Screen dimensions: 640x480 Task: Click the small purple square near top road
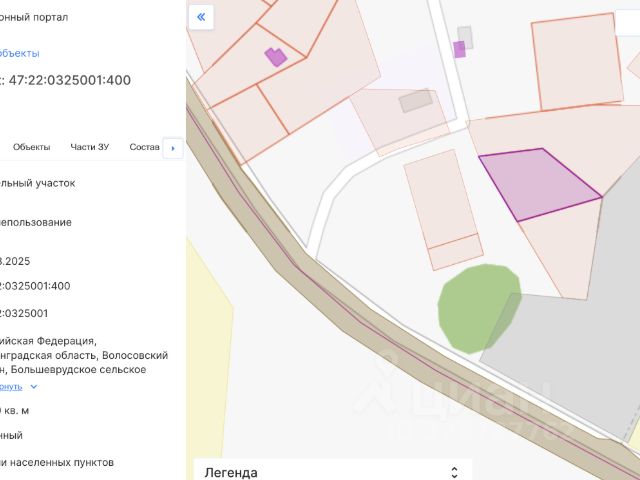[x=459, y=49]
